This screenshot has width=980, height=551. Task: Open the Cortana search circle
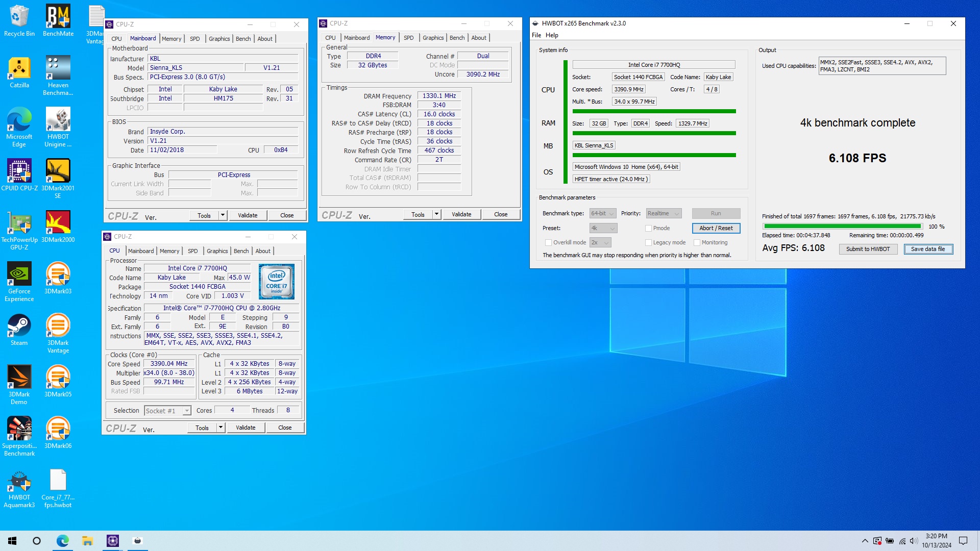click(37, 541)
